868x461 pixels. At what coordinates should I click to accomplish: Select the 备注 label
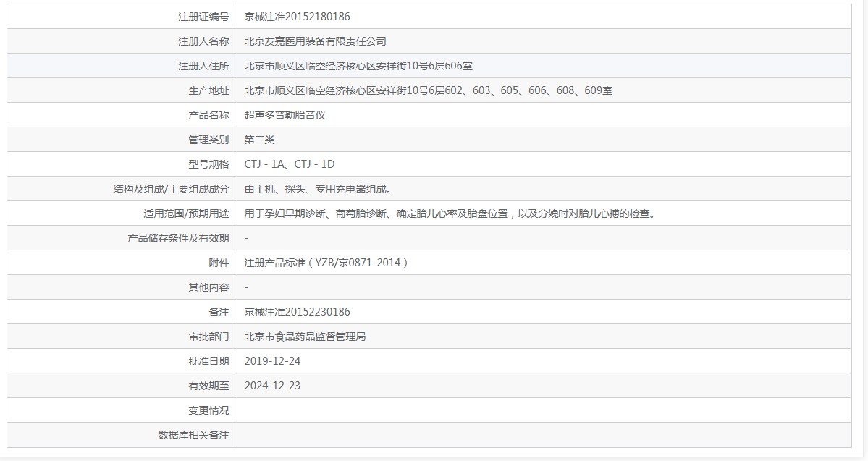219,312
